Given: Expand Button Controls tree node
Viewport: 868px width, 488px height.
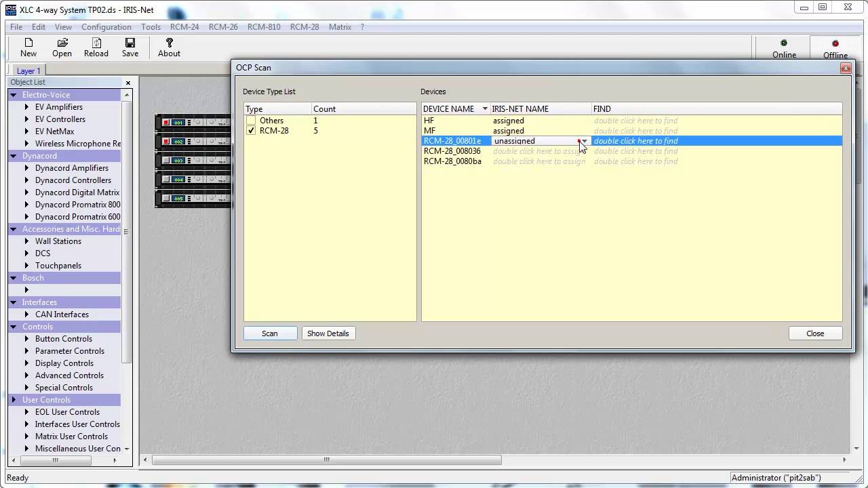Looking at the screenshot, I should click(26, 339).
